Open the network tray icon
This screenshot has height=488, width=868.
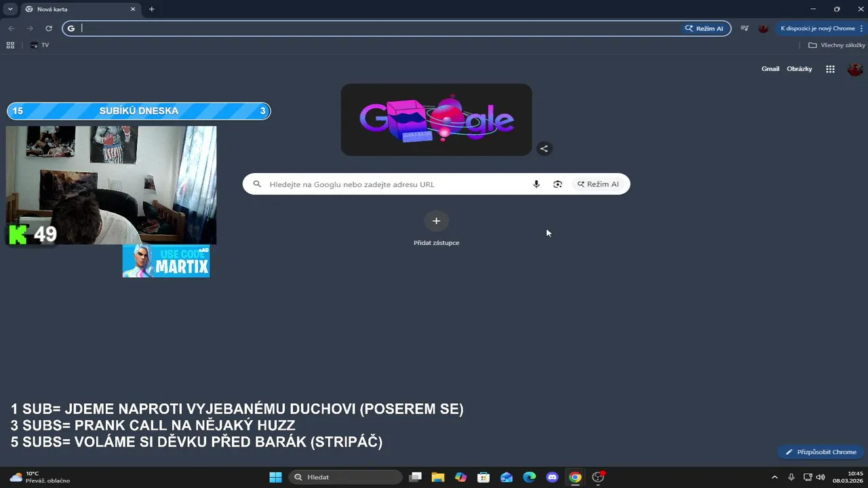[x=808, y=477]
